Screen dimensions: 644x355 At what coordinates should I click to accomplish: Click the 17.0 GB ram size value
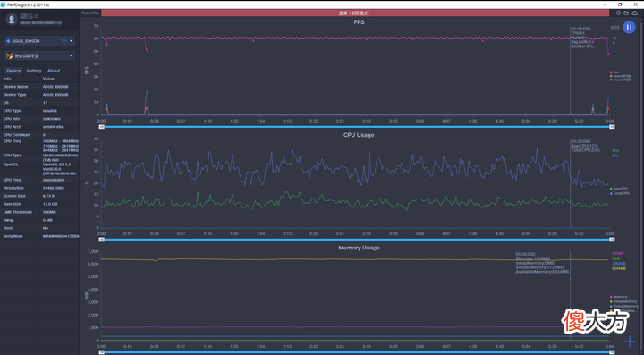tap(51, 204)
